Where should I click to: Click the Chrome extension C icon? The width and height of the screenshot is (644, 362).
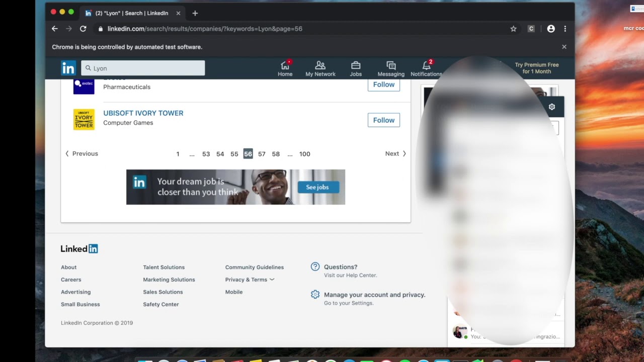(531, 29)
